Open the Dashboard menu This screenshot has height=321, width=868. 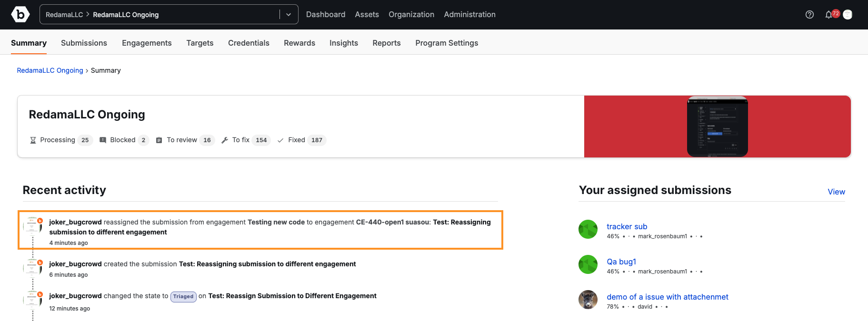coord(326,15)
